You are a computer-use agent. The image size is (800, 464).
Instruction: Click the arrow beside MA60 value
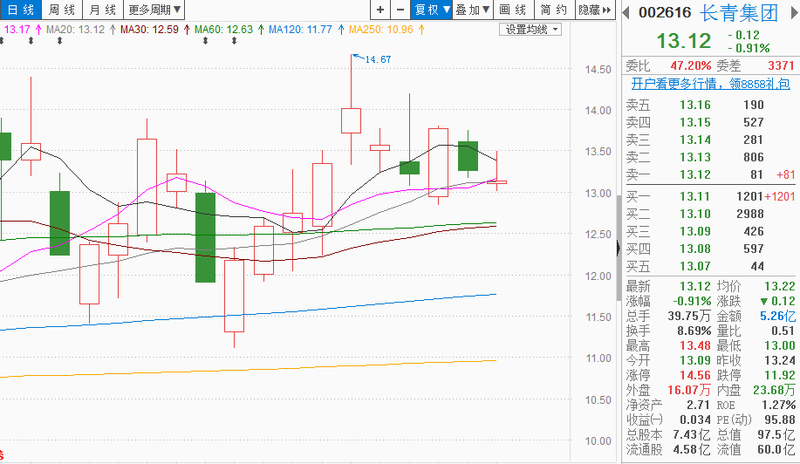coord(261,30)
